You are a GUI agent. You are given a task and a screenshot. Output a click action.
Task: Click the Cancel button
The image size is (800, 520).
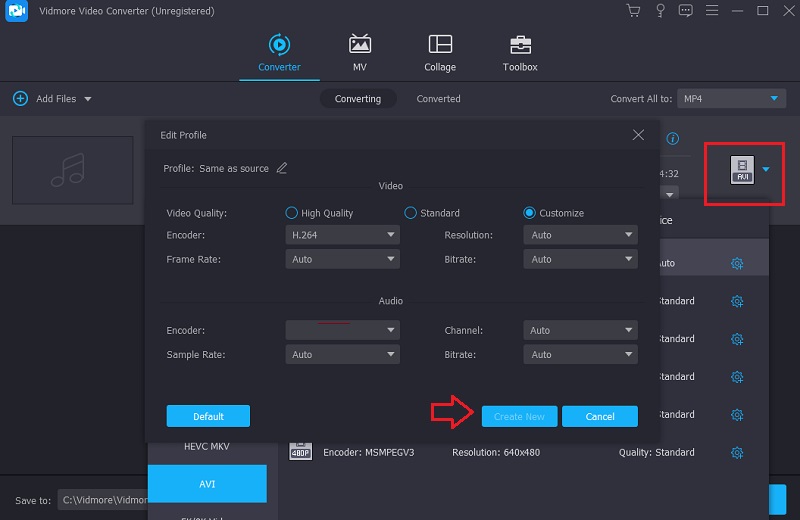tap(600, 416)
